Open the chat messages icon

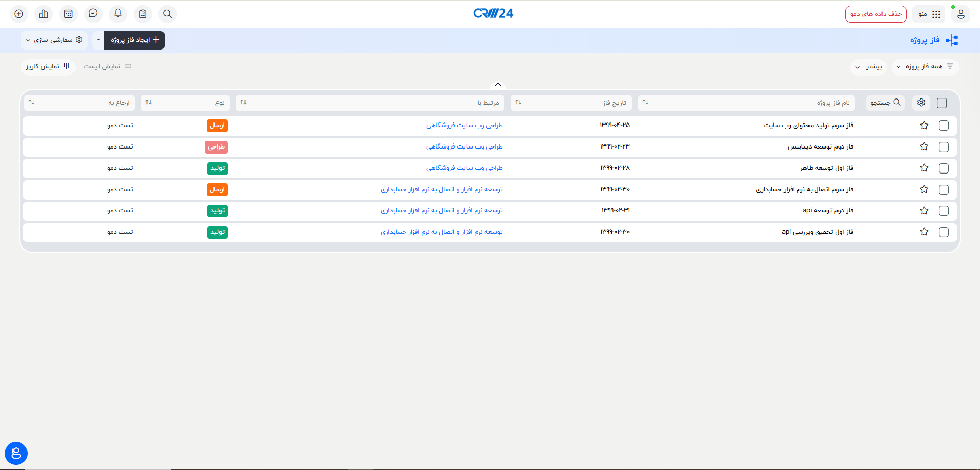(93, 14)
